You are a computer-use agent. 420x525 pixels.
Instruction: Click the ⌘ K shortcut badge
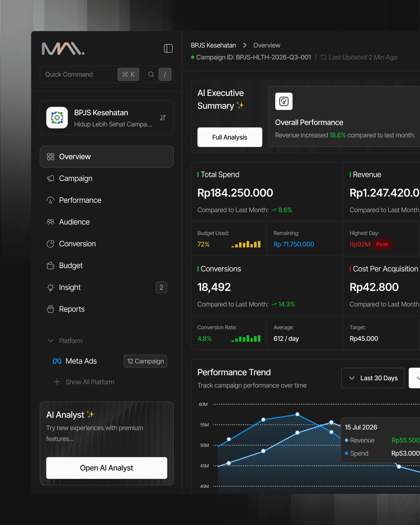tap(128, 74)
